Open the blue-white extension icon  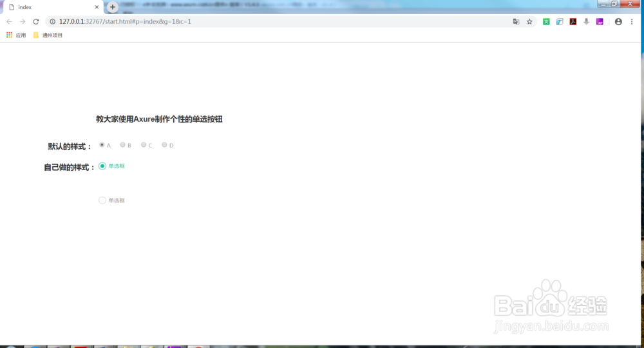coord(560,22)
